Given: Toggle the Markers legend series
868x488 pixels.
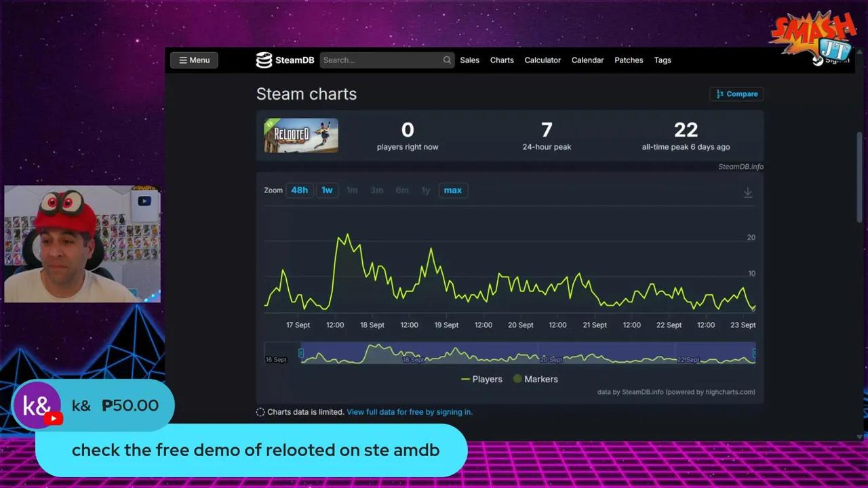Looking at the screenshot, I should pos(536,379).
